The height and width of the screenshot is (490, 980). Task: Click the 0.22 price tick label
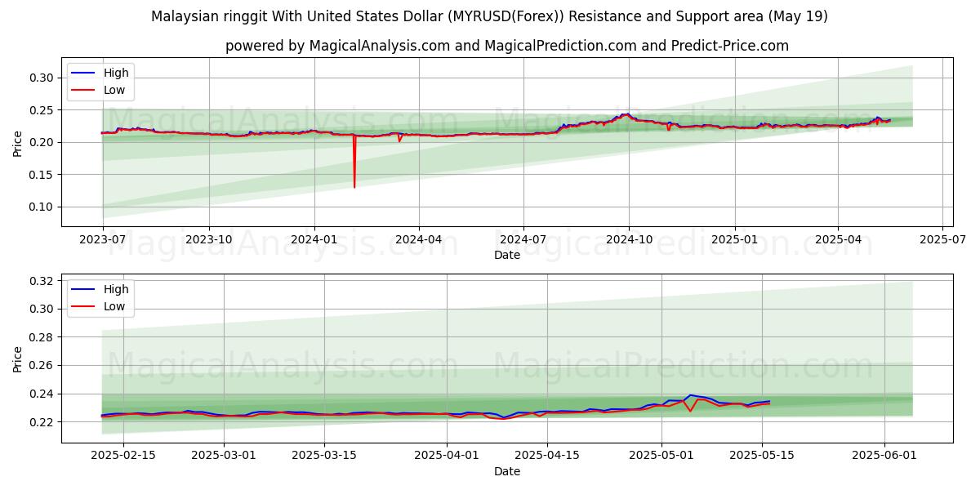tap(42, 422)
